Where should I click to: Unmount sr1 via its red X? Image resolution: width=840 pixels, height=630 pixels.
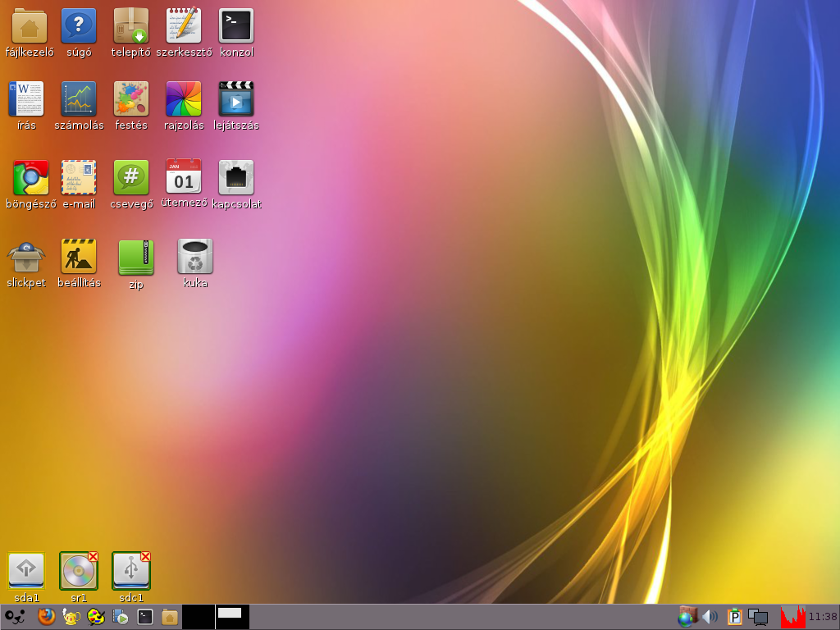point(94,557)
